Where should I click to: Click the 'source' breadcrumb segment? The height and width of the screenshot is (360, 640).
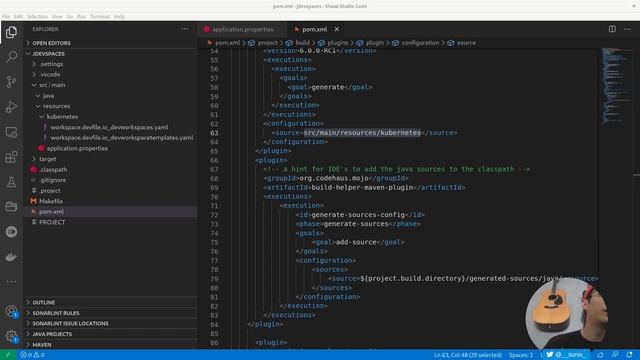(x=466, y=43)
